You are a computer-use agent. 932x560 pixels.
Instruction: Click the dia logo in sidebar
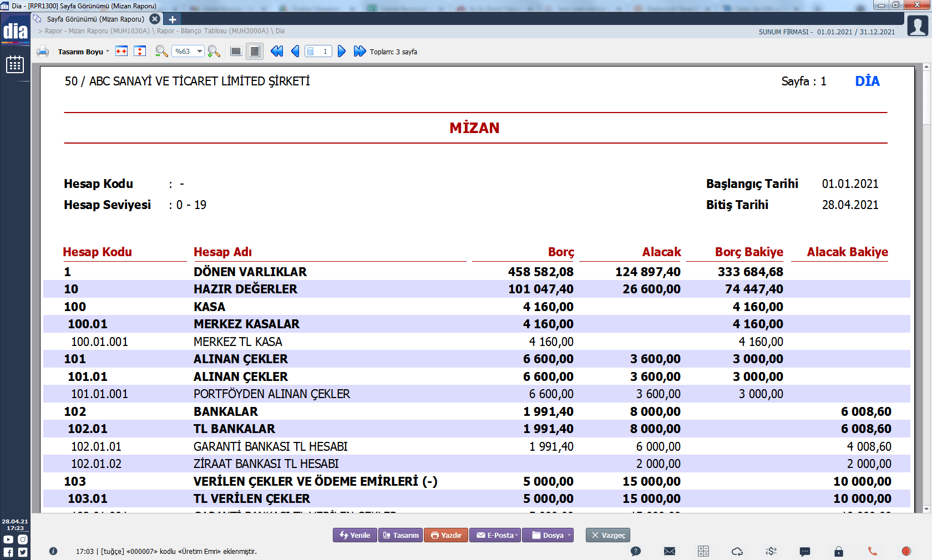tap(16, 30)
